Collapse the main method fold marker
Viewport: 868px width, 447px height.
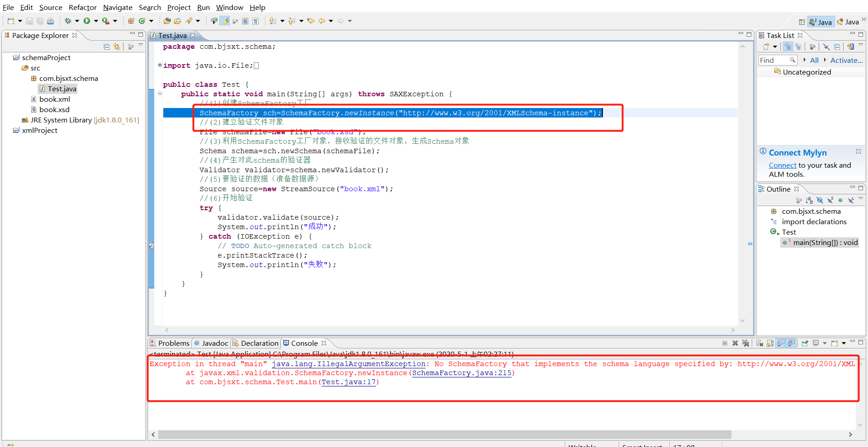[160, 94]
